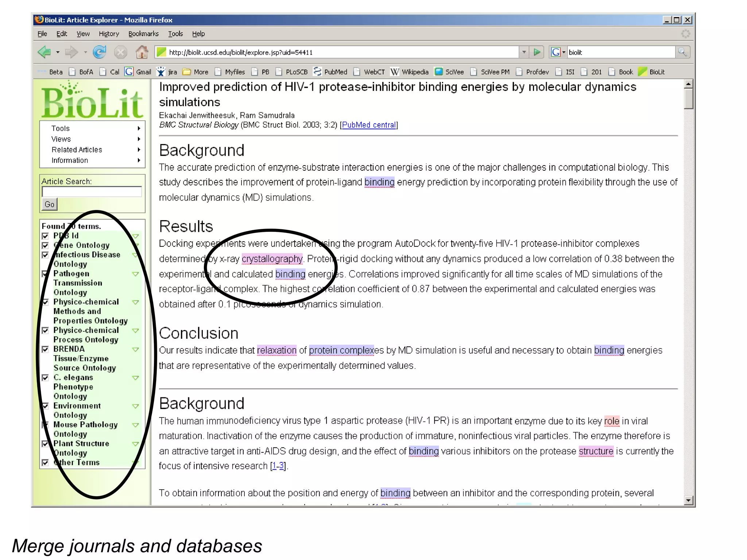Toggle the Infectious Disease Ontology checkbox

[45, 255]
